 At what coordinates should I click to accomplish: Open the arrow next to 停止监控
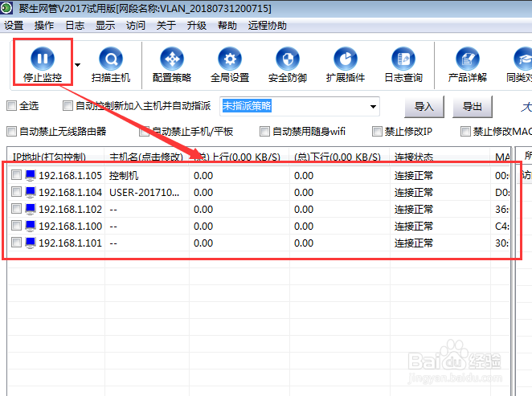pos(78,64)
